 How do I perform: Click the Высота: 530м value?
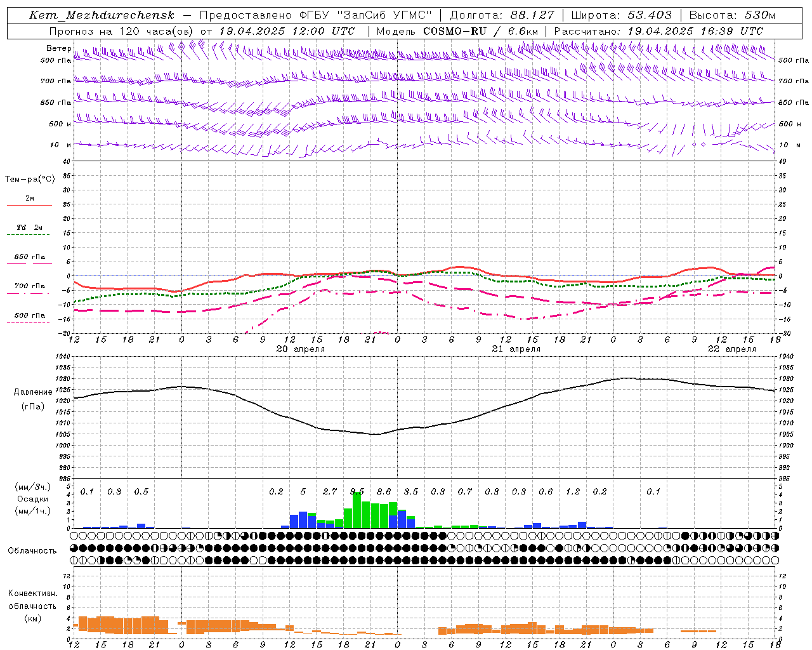tap(732, 15)
